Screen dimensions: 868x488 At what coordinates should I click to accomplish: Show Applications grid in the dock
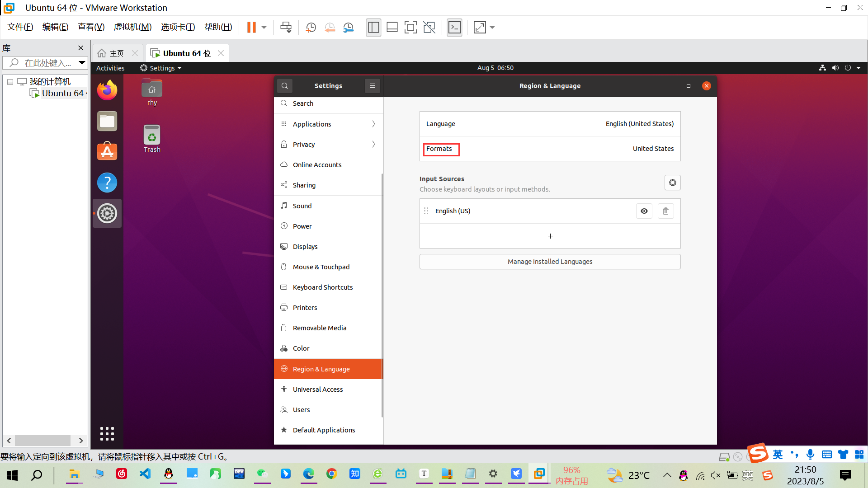[x=107, y=434]
